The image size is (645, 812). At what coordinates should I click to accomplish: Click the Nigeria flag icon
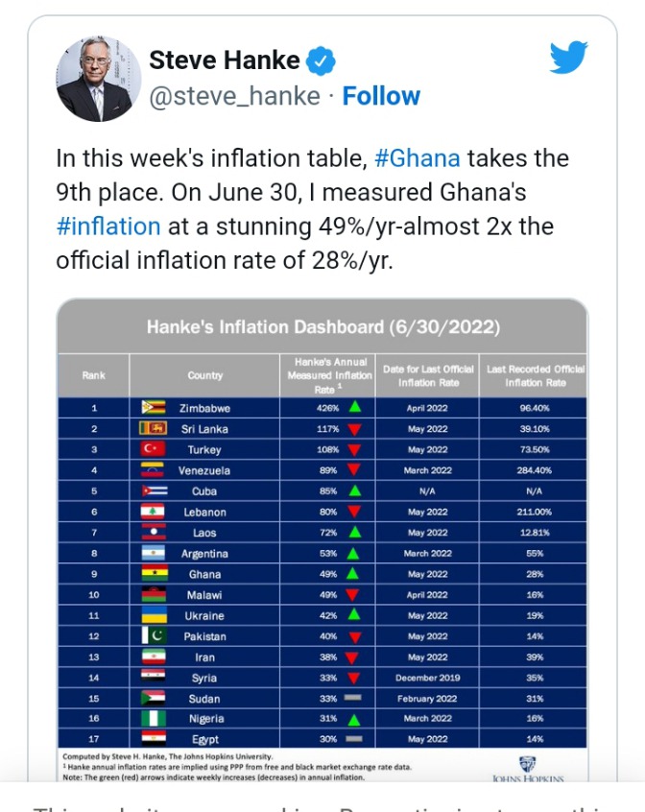point(154,719)
